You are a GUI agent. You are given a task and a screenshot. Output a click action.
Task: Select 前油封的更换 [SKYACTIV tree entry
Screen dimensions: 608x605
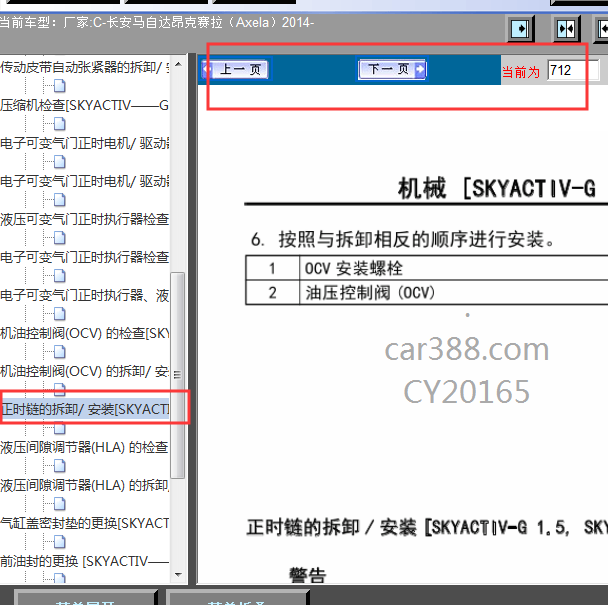coord(85,562)
